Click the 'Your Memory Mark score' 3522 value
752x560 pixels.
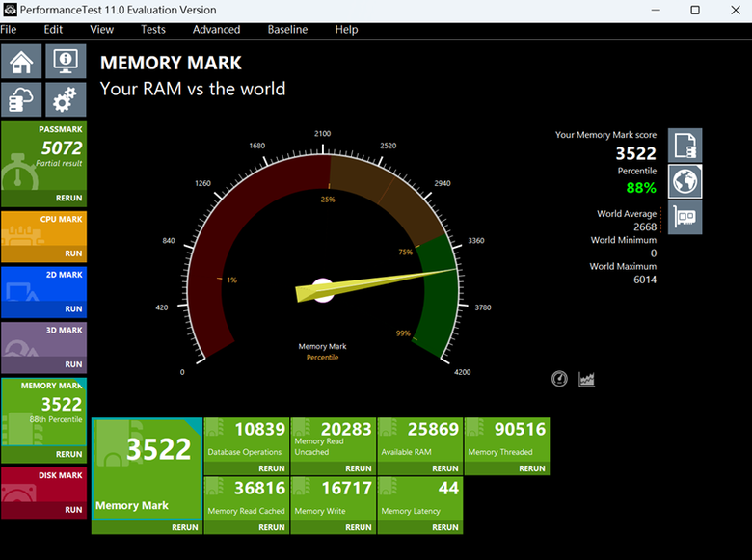click(x=635, y=153)
